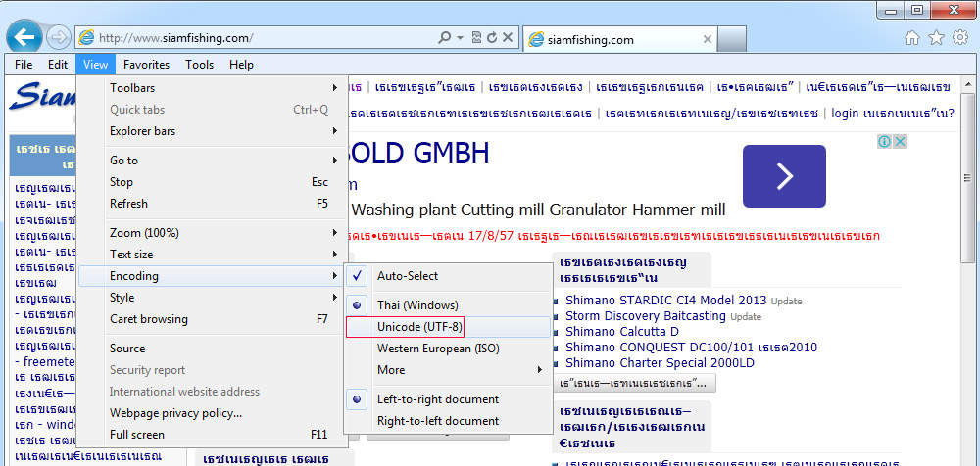Viewport: 980px width, 466px height.
Task: Click the greyed Forward arrow button
Action: point(59,38)
